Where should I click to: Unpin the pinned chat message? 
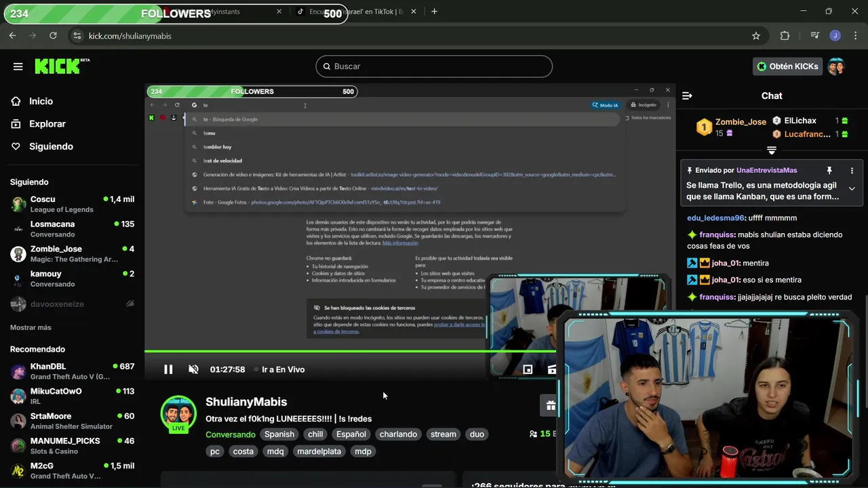pyautogui.click(x=829, y=171)
